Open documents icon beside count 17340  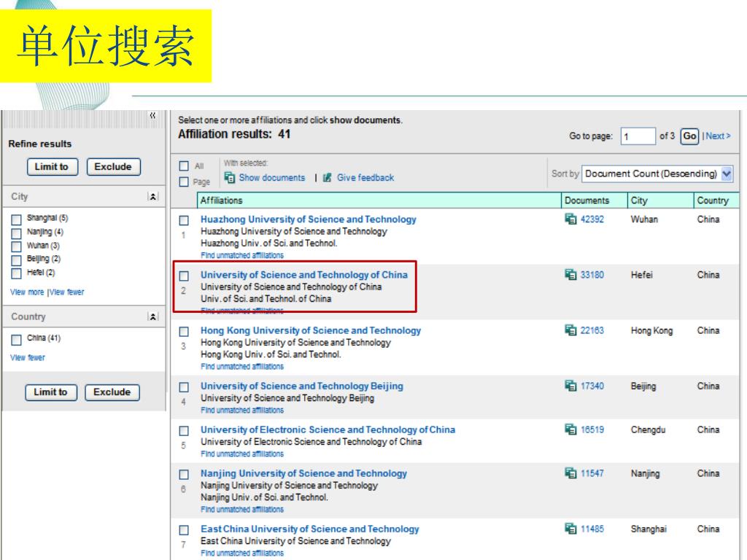click(570, 386)
